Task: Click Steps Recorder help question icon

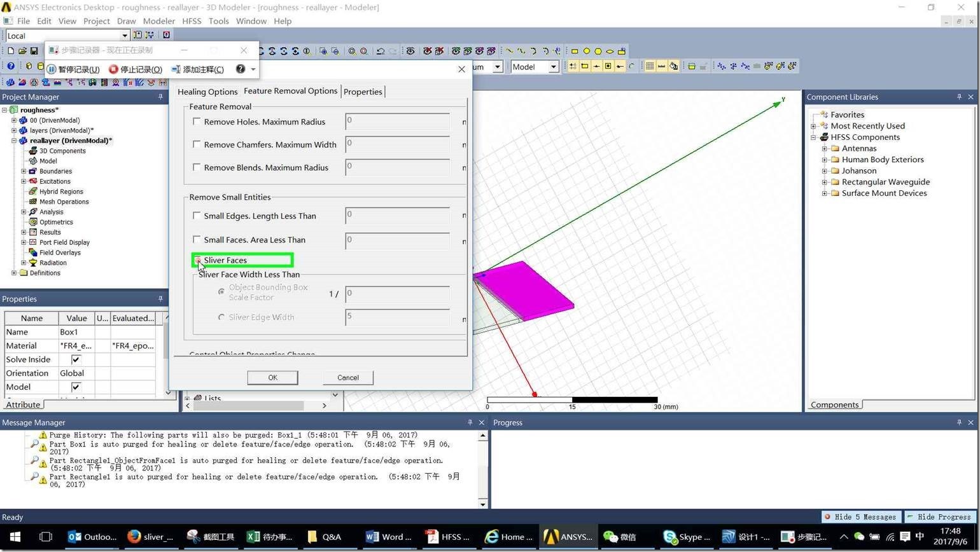Action: click(241, 69)
